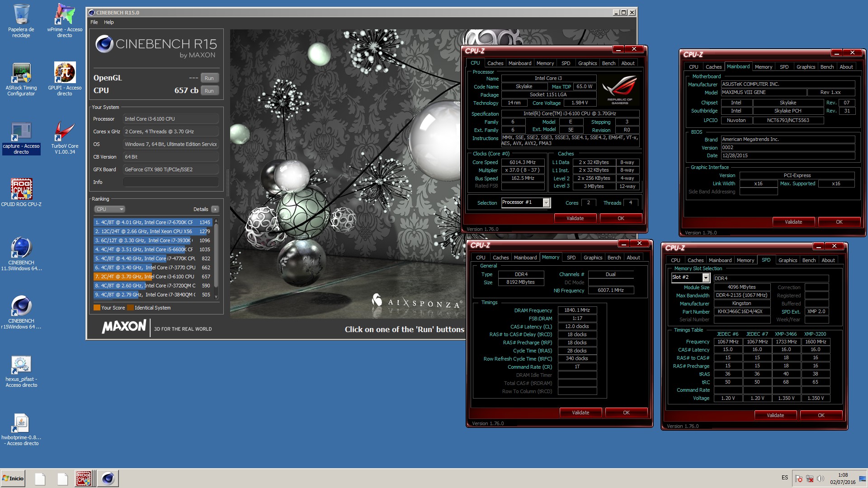Open Memory tab in Mainboard CPU-Z window

click(763, 67)
